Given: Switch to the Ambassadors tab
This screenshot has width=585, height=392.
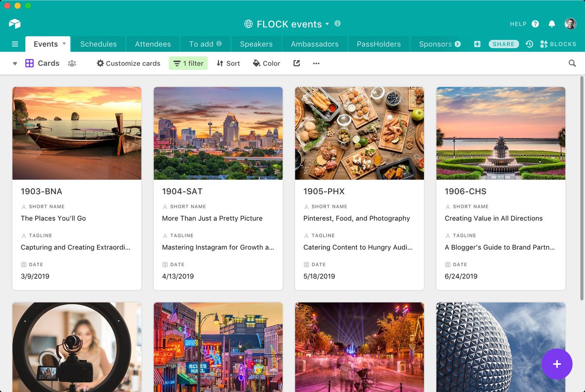Looking at the screenshot, I should click(x=315, y=44).
